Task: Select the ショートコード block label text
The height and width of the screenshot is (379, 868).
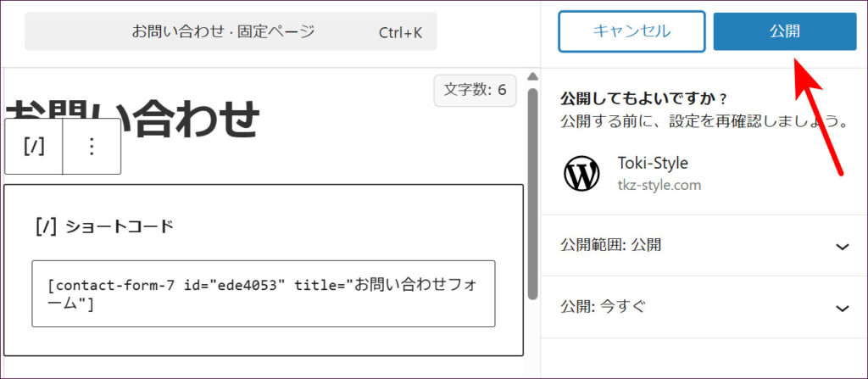Action: (x=119, y=226)
